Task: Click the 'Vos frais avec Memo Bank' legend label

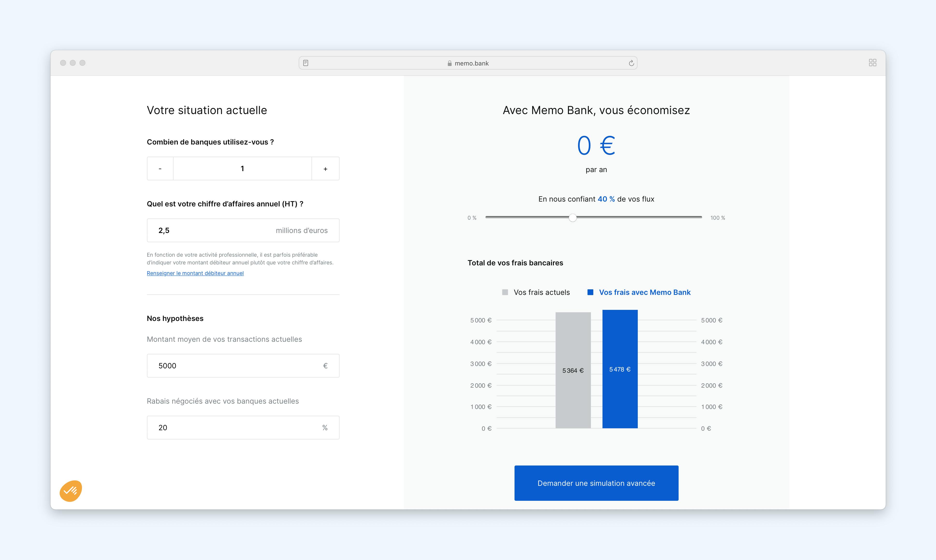Action: click(645, 292)
